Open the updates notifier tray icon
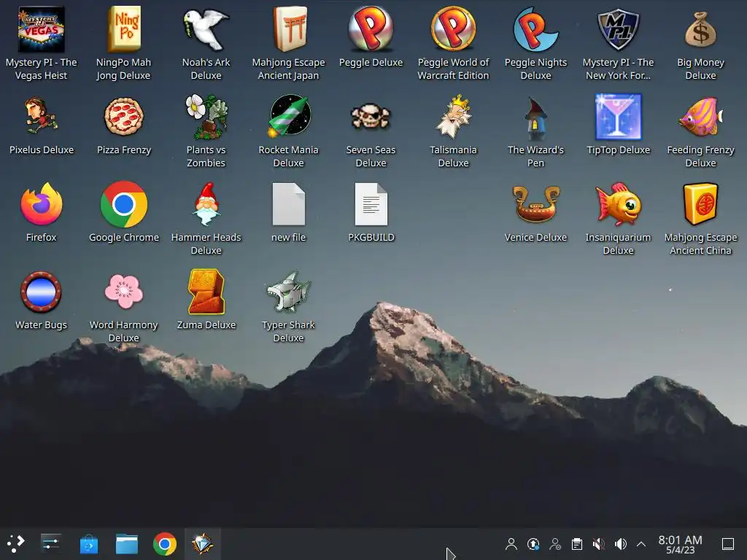Viewport: 747px width, 560px height. coord(533,544)
